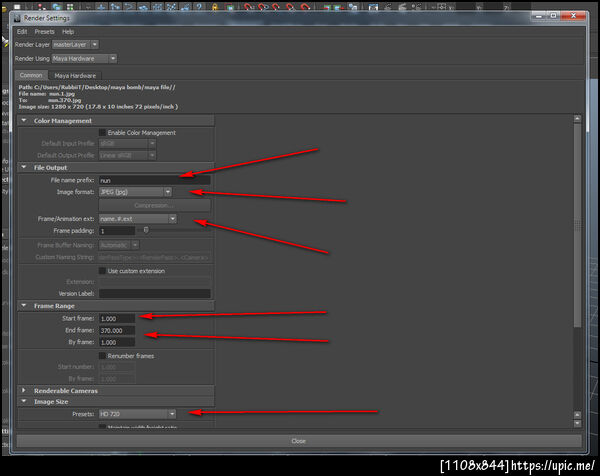Open the Help menu in Render Settings
The image size is (600, 476).
[68, 32]
